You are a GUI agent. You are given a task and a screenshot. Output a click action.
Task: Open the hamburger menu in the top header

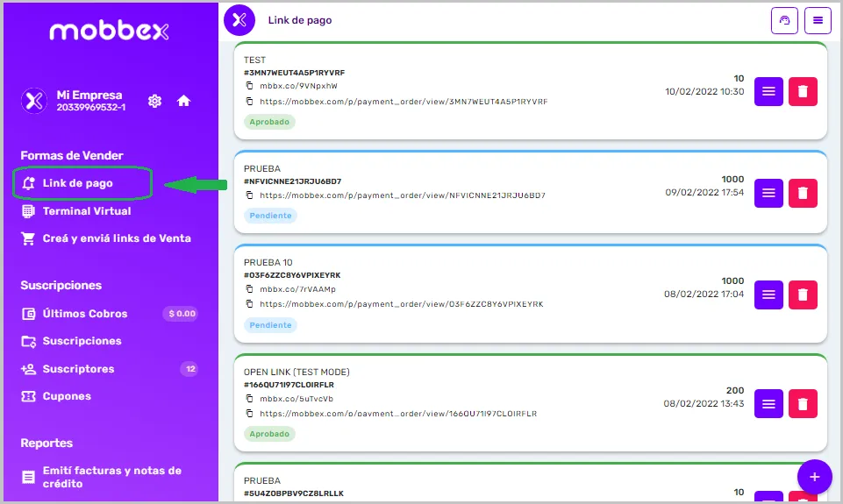pos(818,20)
